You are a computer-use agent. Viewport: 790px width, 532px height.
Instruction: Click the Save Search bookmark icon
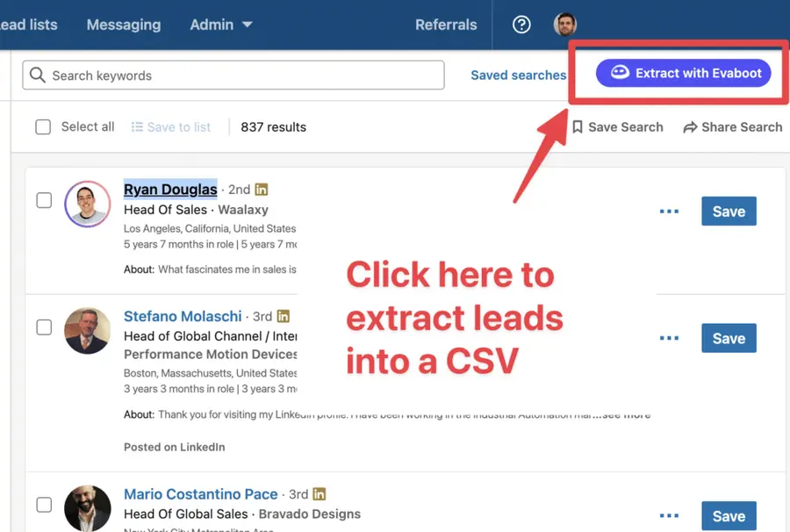coord(579,126)
